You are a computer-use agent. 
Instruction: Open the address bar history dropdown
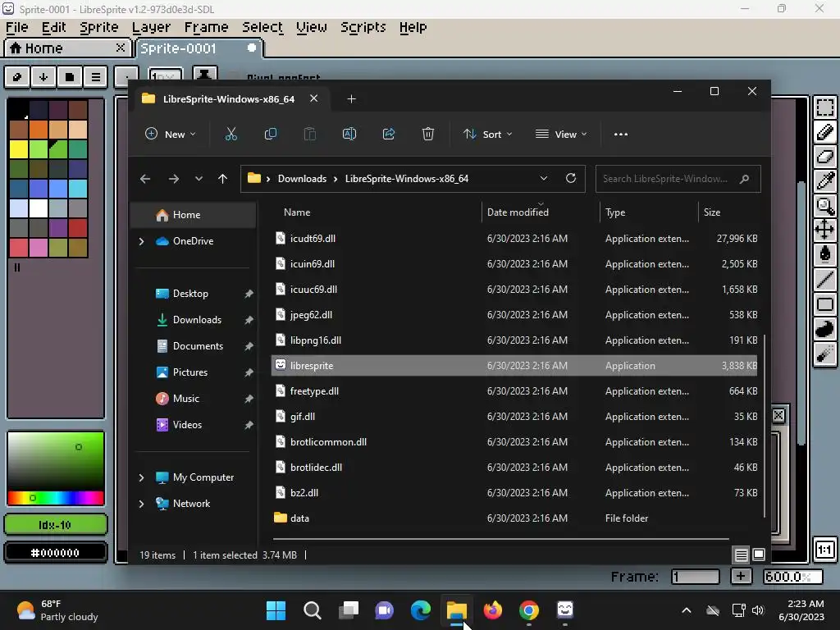544,178
